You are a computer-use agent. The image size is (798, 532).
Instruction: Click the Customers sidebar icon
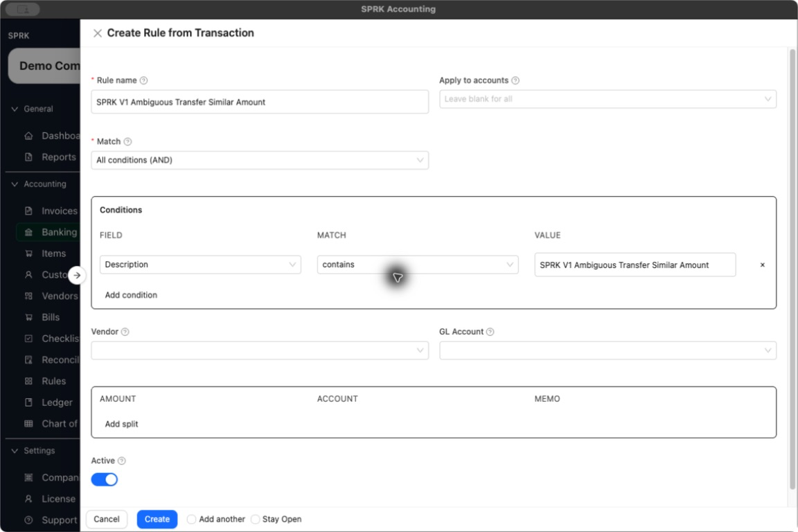pos(28,275)
